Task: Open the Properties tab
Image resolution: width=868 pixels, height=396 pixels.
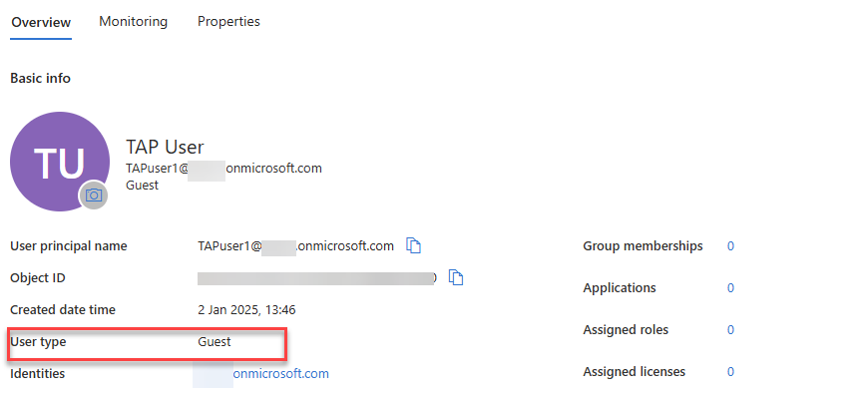Action: click(x=228, y=22)
